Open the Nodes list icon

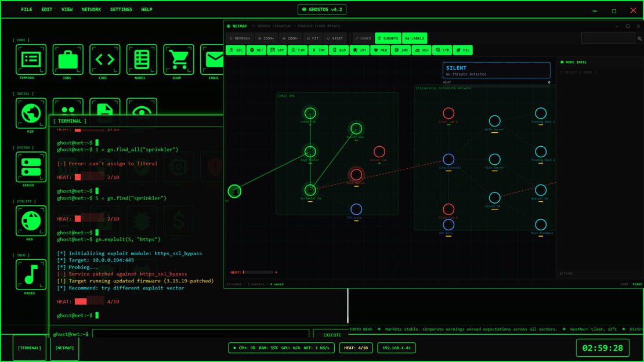pyautogui.click(x=142, y=60)
